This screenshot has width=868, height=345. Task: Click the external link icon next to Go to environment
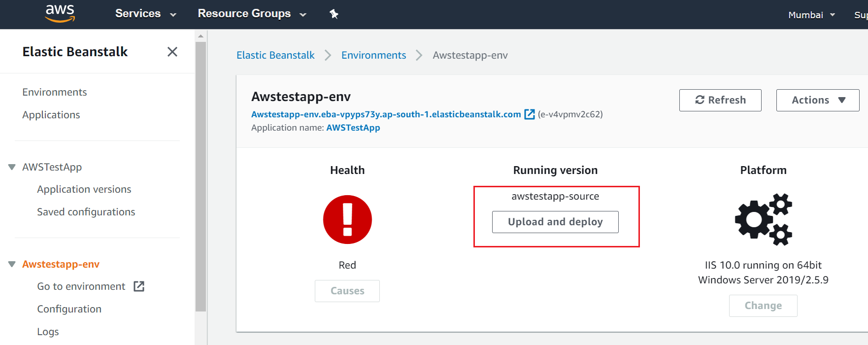(139, 286)
